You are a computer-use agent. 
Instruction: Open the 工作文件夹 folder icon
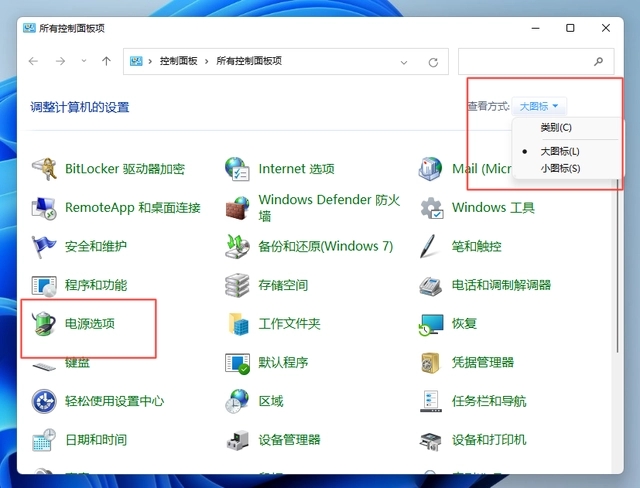point(238,324)
